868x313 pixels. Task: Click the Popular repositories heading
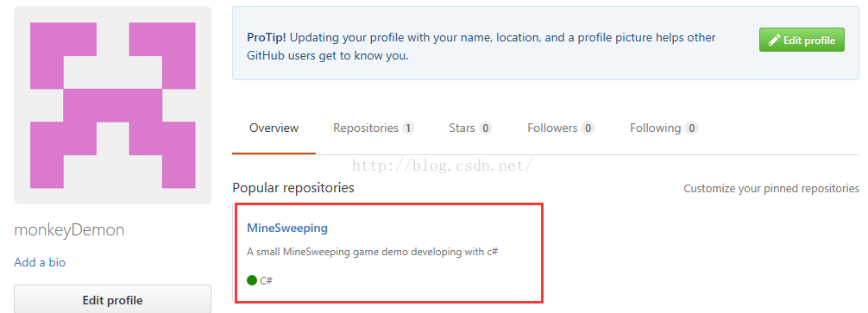(293, 188)
